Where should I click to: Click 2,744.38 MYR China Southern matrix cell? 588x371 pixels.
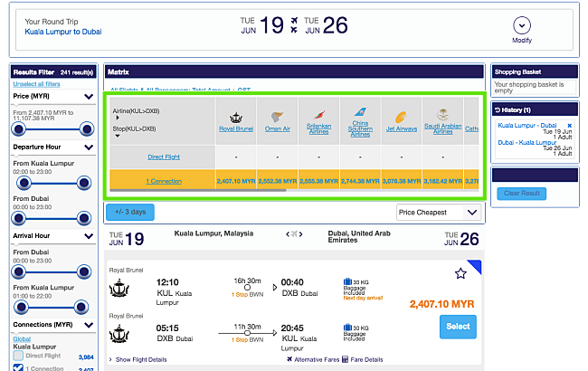pos(360,181)
